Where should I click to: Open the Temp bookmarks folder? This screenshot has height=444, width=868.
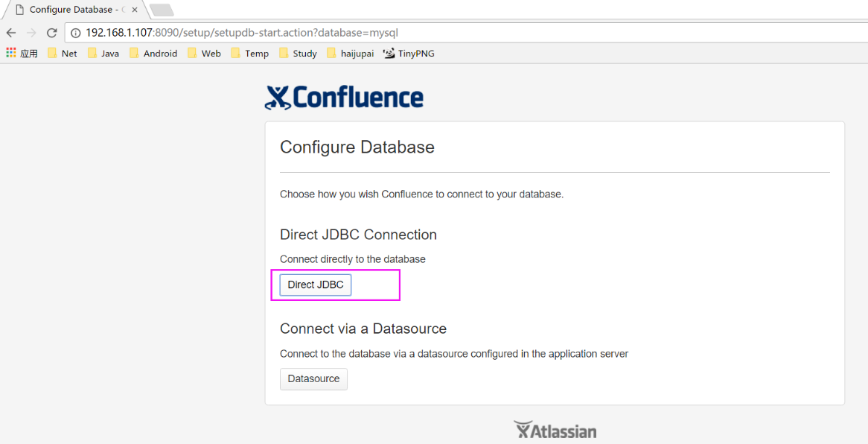pos(249,53)
